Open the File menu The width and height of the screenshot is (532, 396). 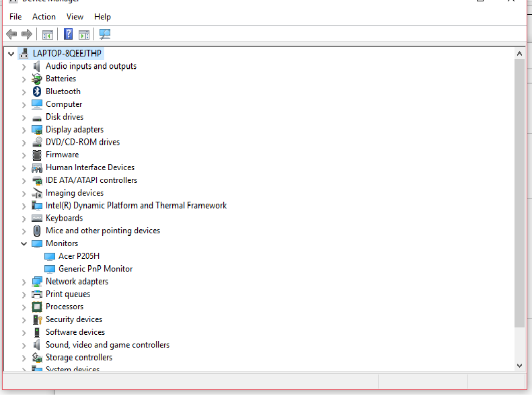[15, 17]
